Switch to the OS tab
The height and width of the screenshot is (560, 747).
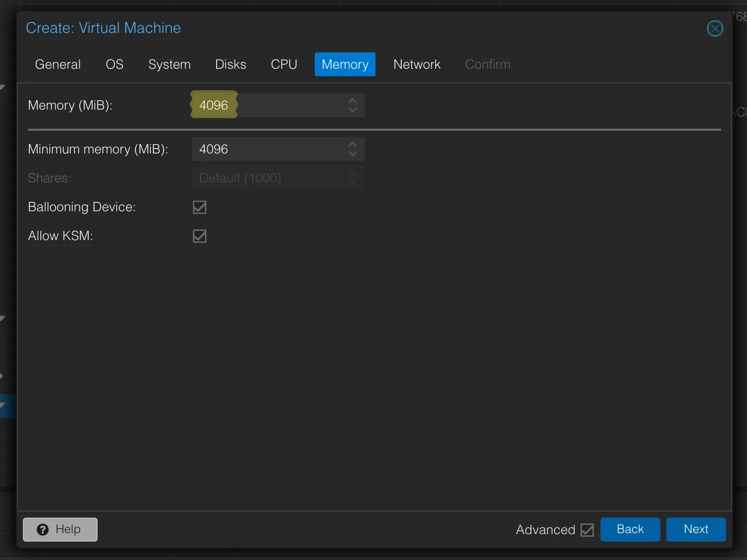pyautogui.click(x=115, y=64)
